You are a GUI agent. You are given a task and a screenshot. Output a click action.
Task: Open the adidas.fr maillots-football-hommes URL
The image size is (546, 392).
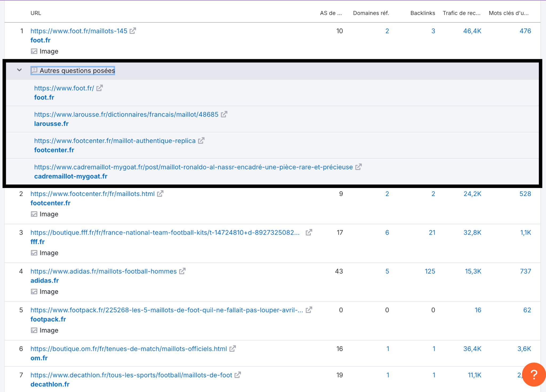(x=103, y=271)
